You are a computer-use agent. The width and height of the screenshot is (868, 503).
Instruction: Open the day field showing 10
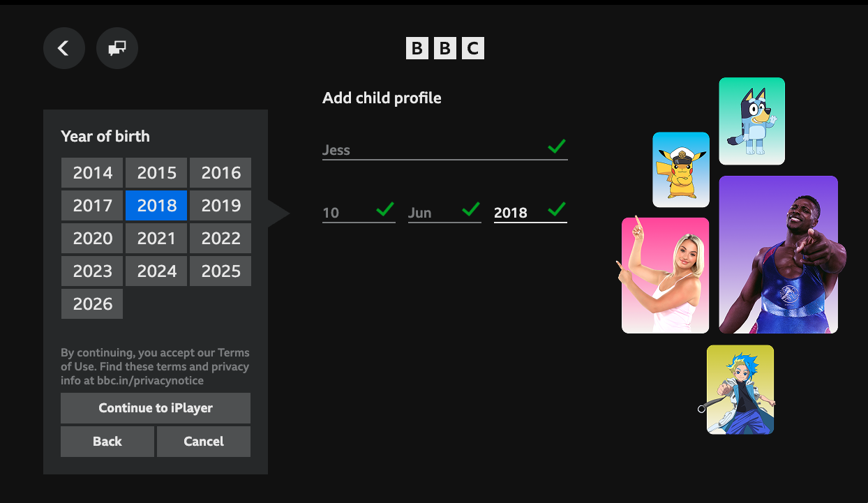359,212
